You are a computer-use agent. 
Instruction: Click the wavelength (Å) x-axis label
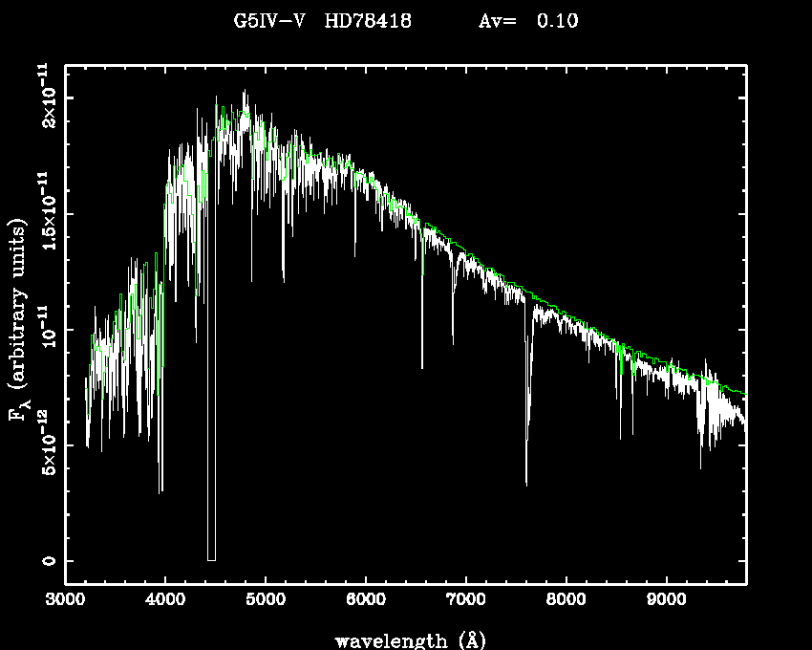click(x=404, y=639)
